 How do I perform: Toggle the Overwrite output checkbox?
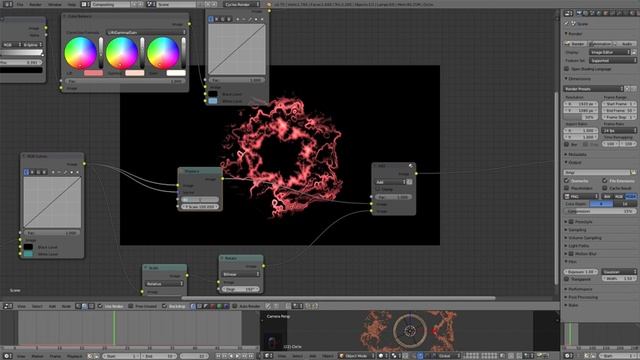[567, 180]
